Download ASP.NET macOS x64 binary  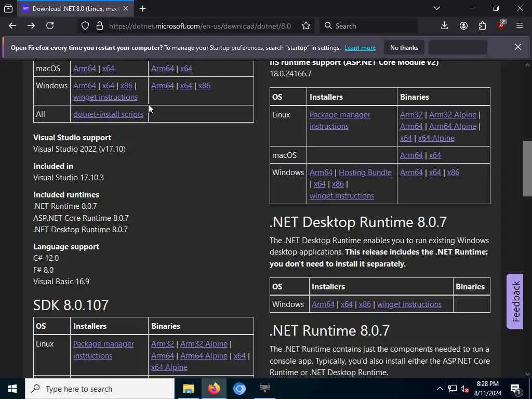point(435,155)
